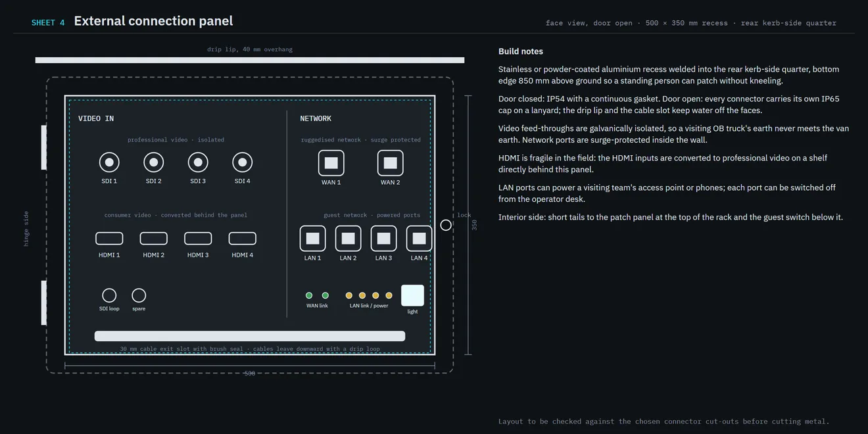Click the 'LAN ports can power' paragraph
This screenshot has height=434, width=868.
[x=667, y=193]
